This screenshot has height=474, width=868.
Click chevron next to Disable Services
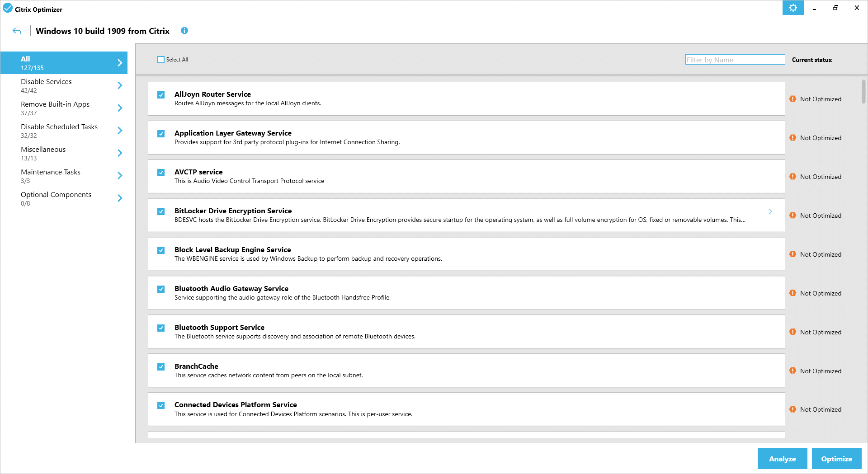tap(120, 85)
